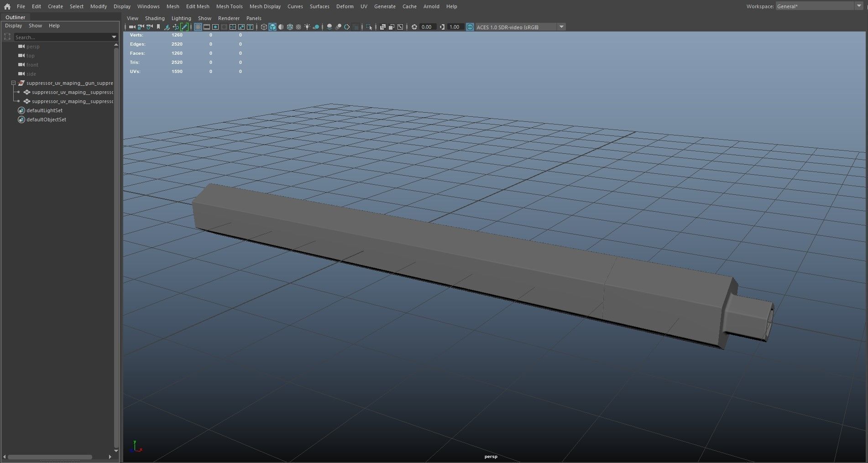Toggle Motion Blur icon

[338, 27]
